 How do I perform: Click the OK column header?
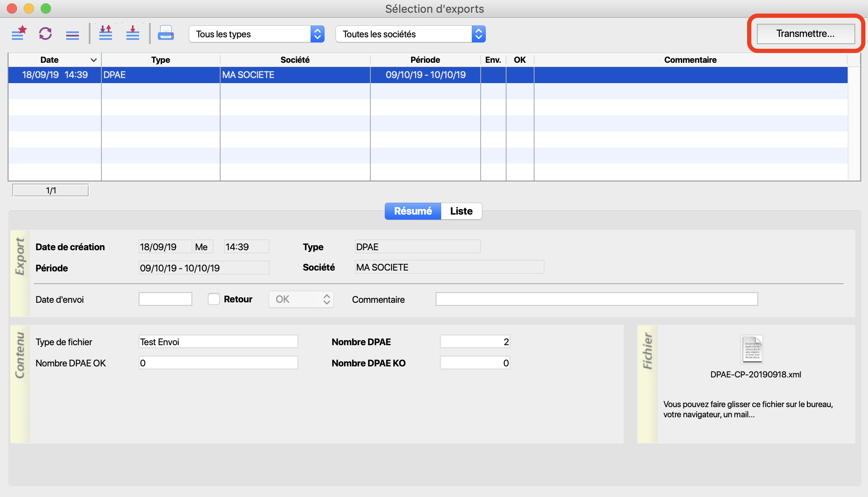click(x=520, y=60)
